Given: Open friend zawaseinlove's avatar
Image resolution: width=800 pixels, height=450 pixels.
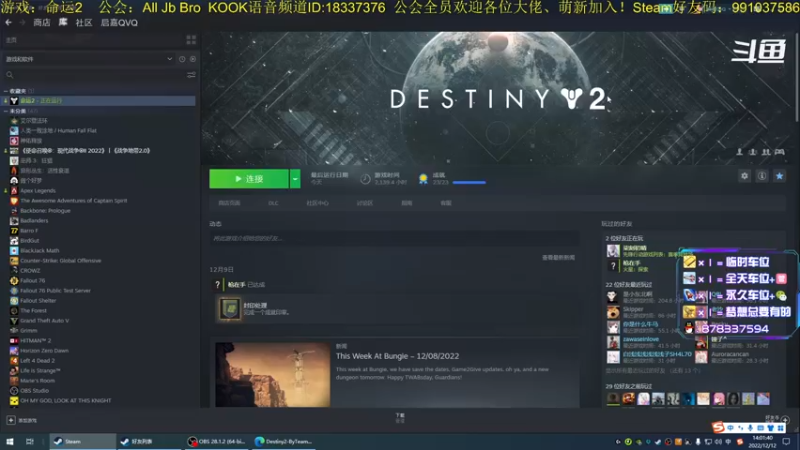Looking at the screenshot, I should click(613, 342).
